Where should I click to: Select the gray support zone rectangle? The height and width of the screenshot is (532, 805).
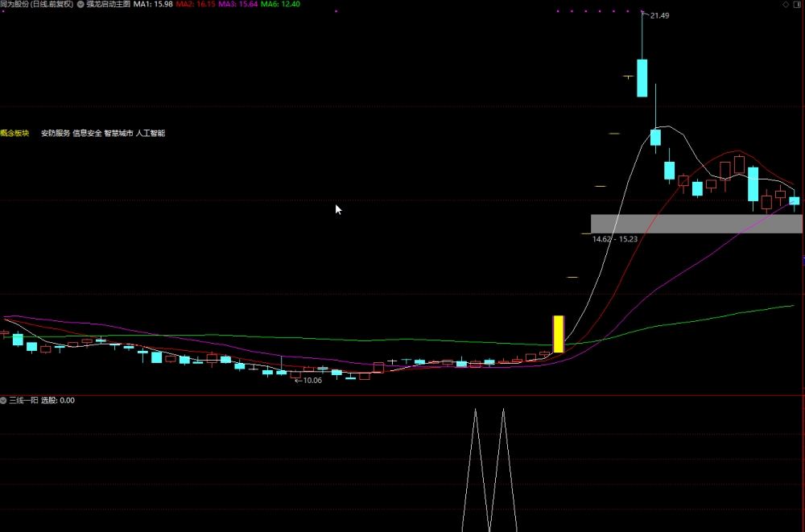696,224
